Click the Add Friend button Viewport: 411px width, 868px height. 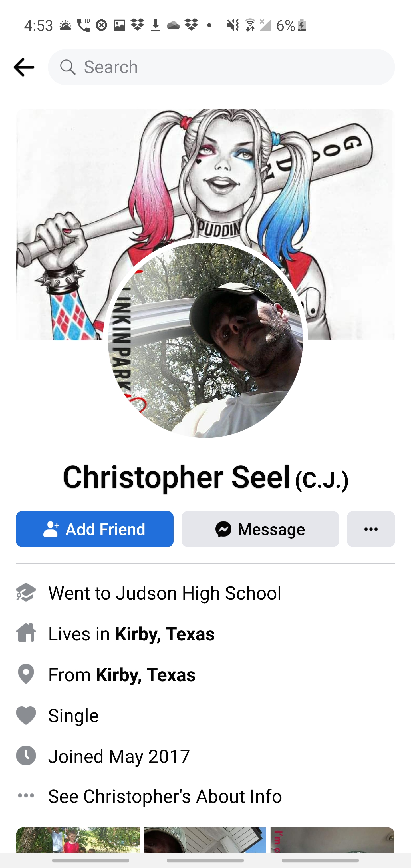pos(95,529)
